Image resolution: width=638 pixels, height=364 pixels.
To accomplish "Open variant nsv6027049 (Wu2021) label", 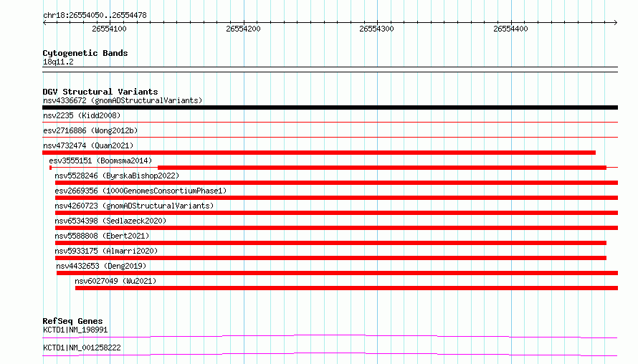I will (x=115, y=281).
